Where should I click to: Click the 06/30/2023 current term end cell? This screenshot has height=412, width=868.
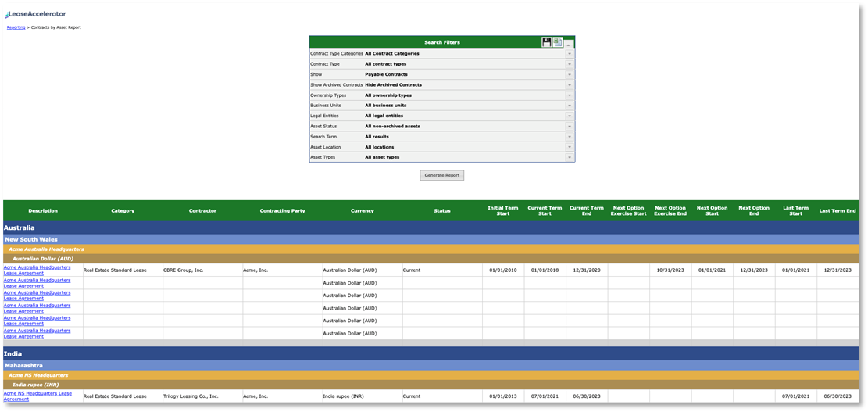587,396
